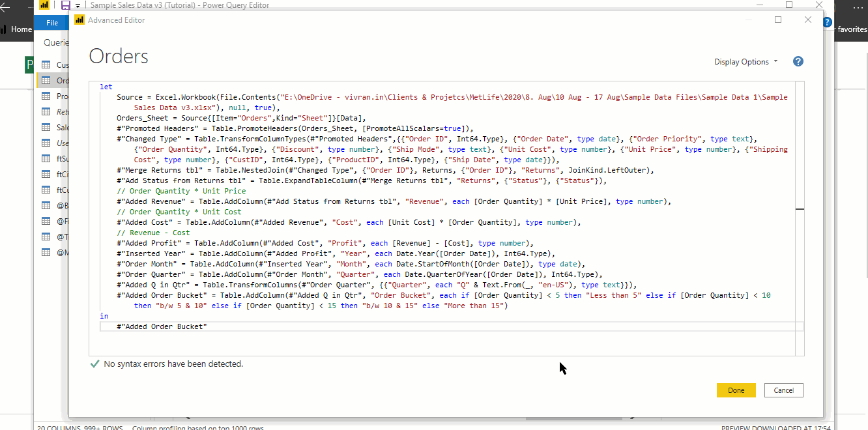Open the Display Options dropdown

click(746, 62)
